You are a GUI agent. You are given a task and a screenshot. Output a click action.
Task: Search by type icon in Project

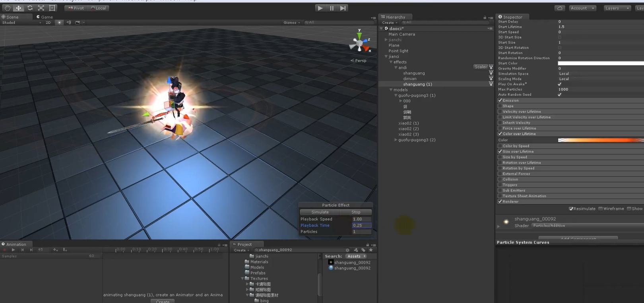[x=356, y=250]
